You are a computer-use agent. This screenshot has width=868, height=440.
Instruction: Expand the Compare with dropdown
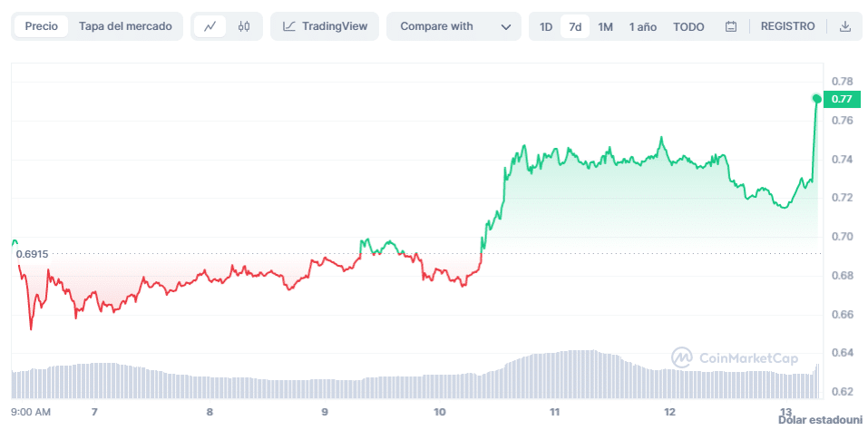[x=454, y=26]
